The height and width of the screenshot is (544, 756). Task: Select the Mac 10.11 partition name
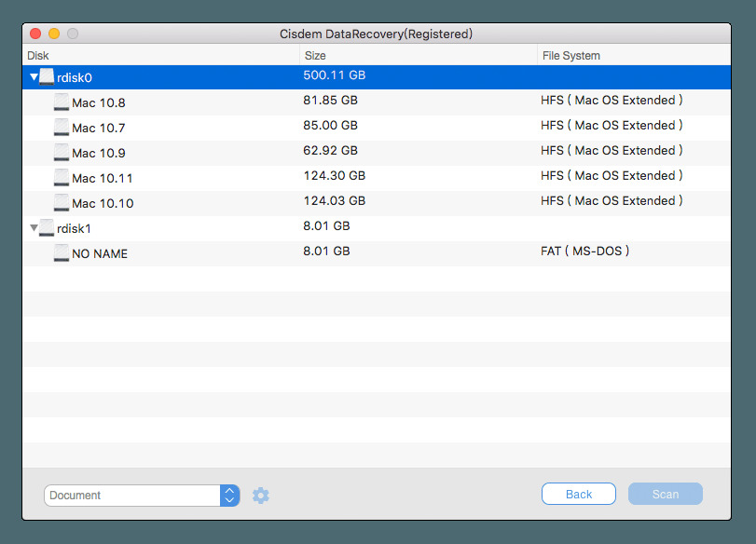pos(102,178)
